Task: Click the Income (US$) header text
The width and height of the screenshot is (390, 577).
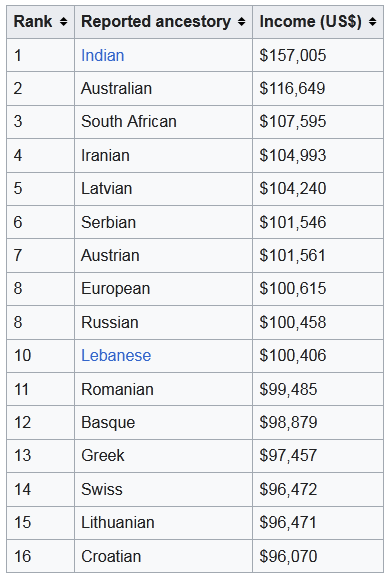Action: [x=311, y=22]
